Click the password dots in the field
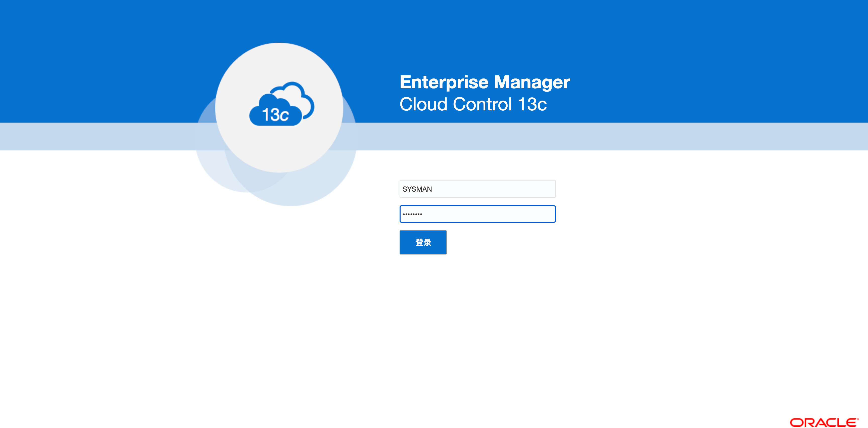This screenshot has width=868, height=428. click(x=412, y=214)
